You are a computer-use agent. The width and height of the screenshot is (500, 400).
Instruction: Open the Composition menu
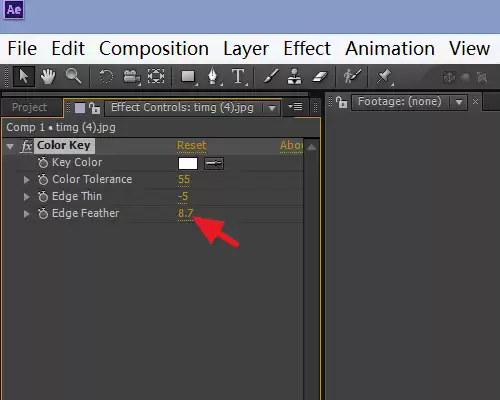(x=154, y=49)
